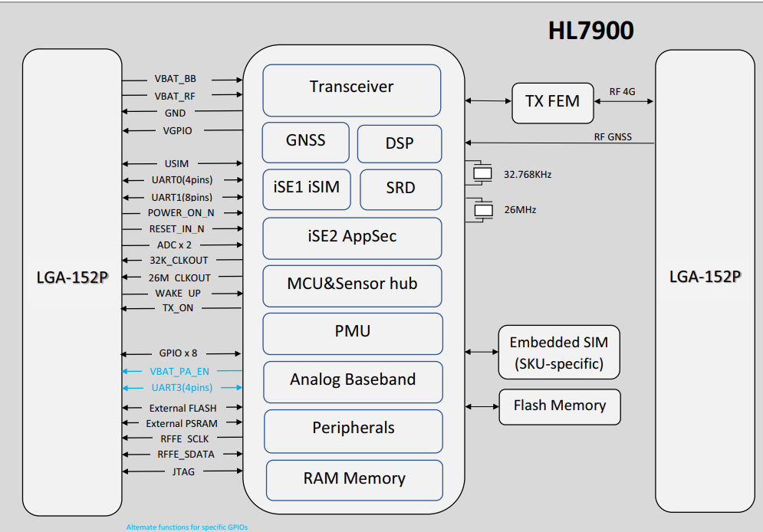Viewport: 763px width, 532px height.
Task: Select the USIM signal label
Action: (x=176, y=164)
